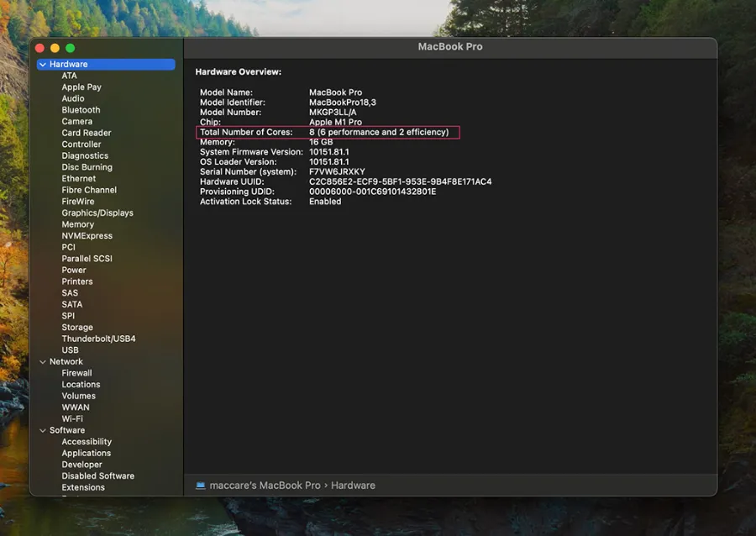Select ATA in the sidebar
The width and height of the screenshot is (756, 536).
point(70,76)
